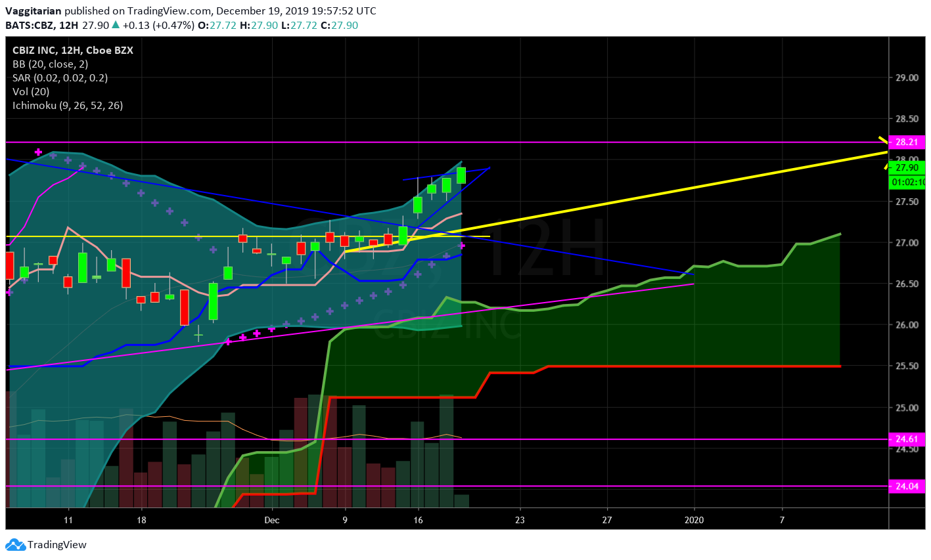Select the Ichimoku (9, 26, 52, 26) label
This screenshot has width=931, height=560.
pos(68,106)
